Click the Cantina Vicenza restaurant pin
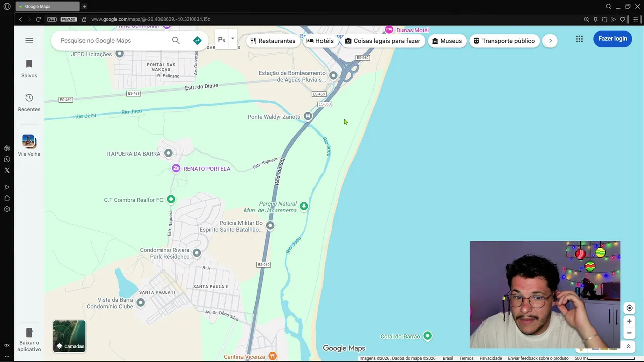 (272, 356)
